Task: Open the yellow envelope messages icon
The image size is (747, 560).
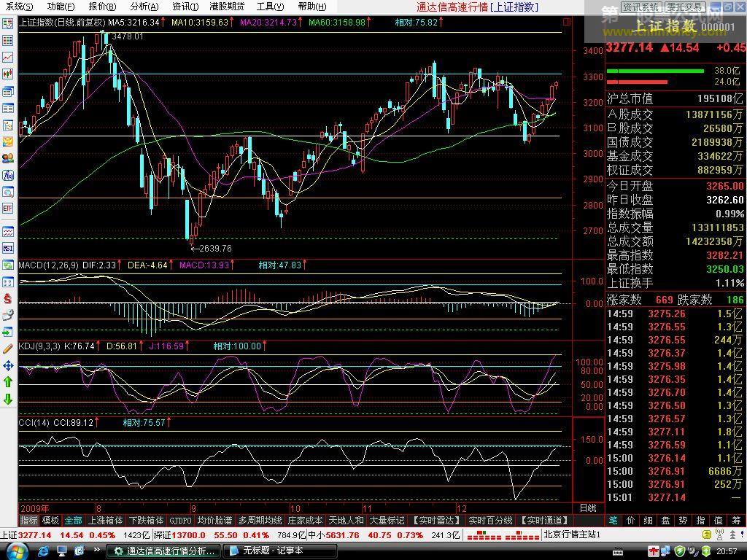Action: (7, 141)
